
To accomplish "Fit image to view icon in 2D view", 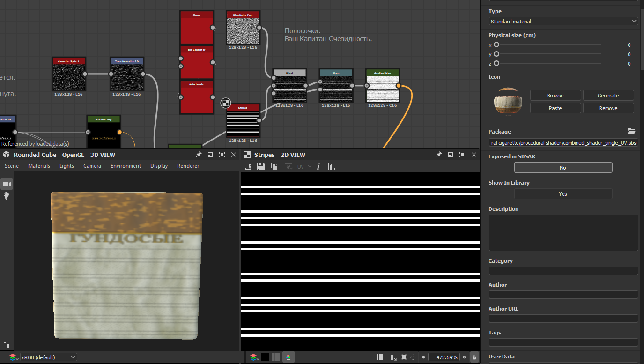I will (x=404, y=357).
